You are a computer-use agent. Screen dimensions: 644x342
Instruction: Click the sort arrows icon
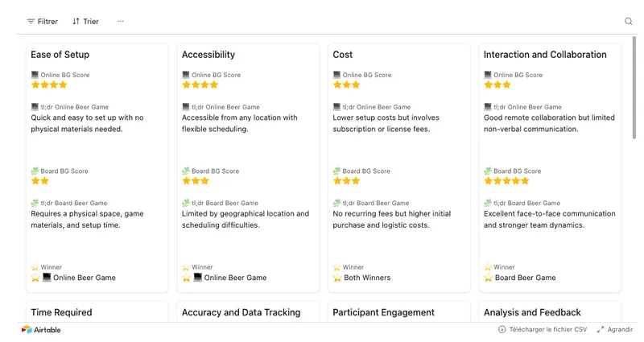[76, 22]
